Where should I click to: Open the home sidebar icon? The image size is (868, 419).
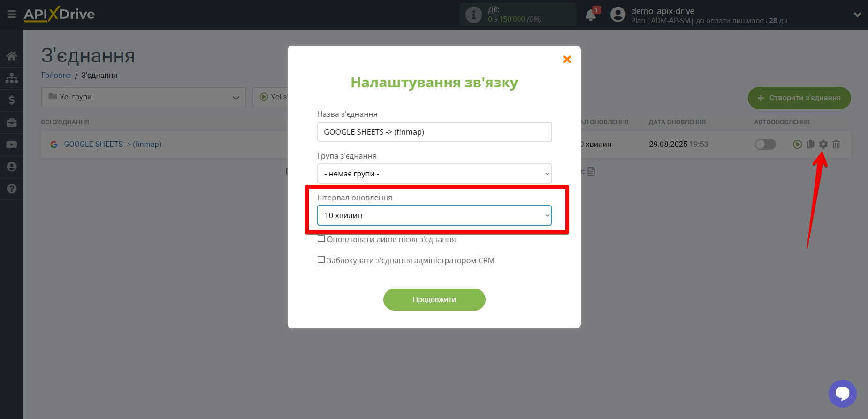pos(12,56)
